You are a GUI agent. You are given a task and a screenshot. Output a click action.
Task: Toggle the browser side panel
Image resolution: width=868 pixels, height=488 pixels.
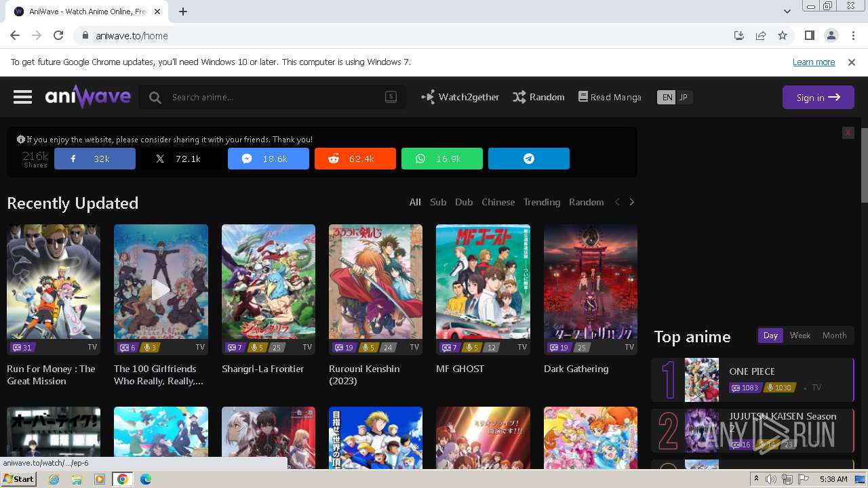(x=809, y=35)
